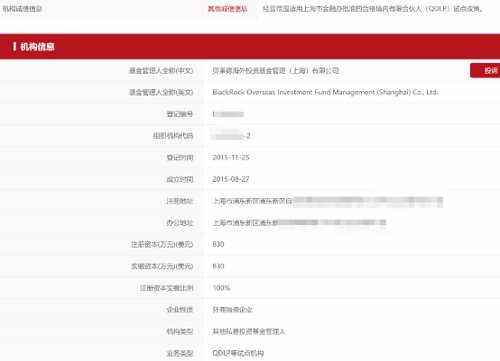Click the 机构诚信信息 label
Viewport: 500px width, 361px height.
(x=22, y=9)
